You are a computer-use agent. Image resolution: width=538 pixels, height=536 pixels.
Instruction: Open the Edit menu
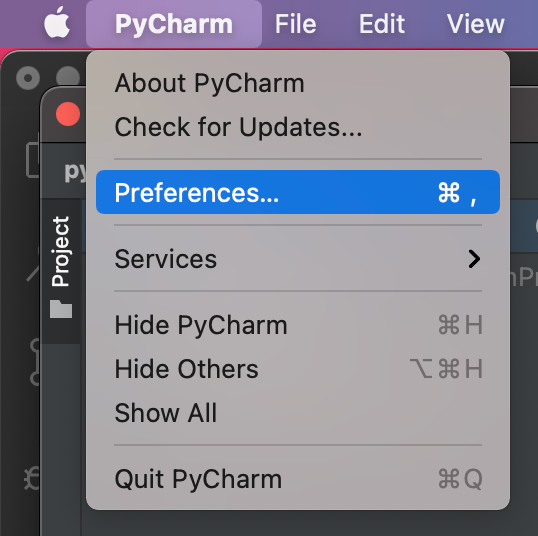tap(382, 24)
